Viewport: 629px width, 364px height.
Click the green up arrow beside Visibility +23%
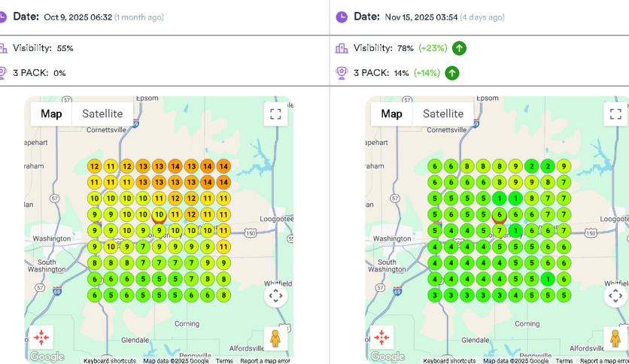click(x=460, y=48)
